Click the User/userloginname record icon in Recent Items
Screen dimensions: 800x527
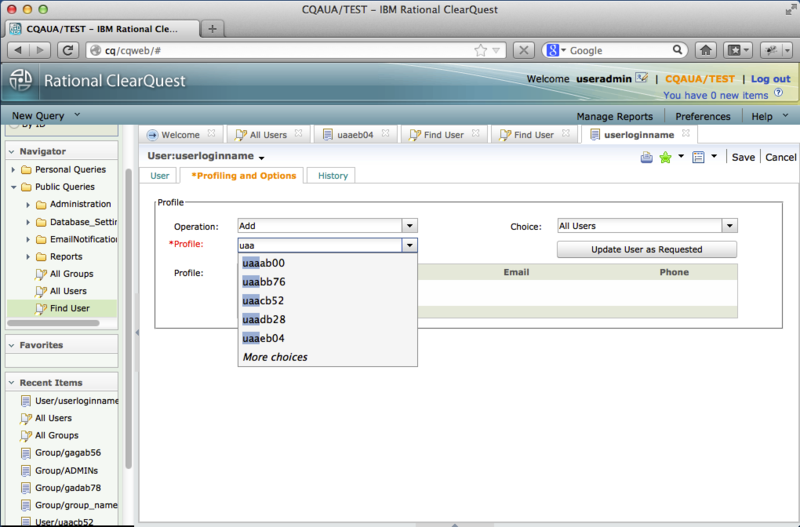(x=26, y=400)
